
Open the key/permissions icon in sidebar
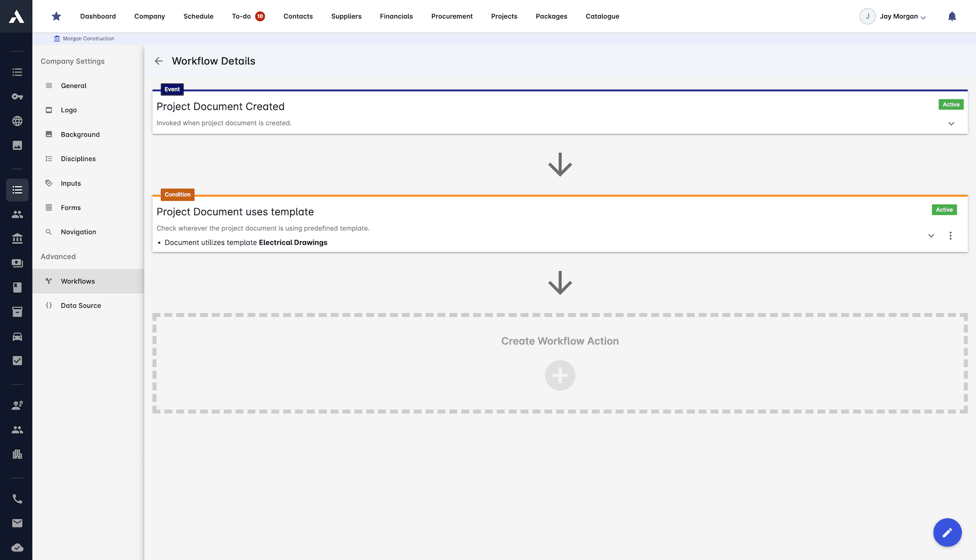[17, 97]
